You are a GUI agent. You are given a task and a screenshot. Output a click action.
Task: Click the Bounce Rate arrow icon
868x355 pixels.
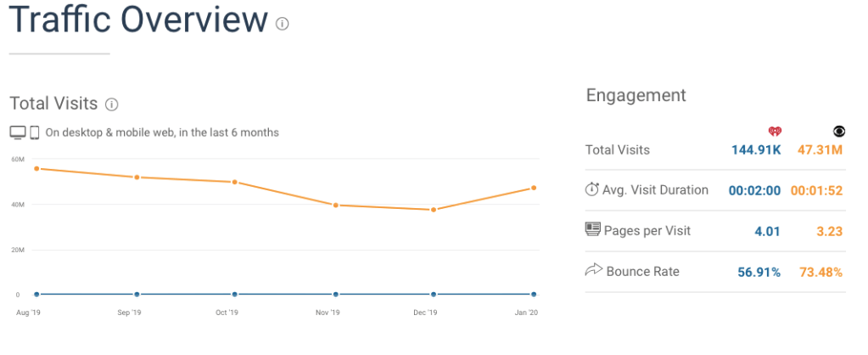pyautogui.click(x=593, y=271)
